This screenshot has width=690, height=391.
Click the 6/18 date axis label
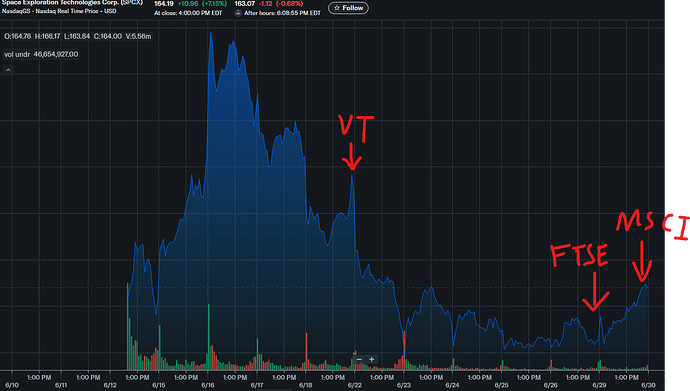point(305,385)
